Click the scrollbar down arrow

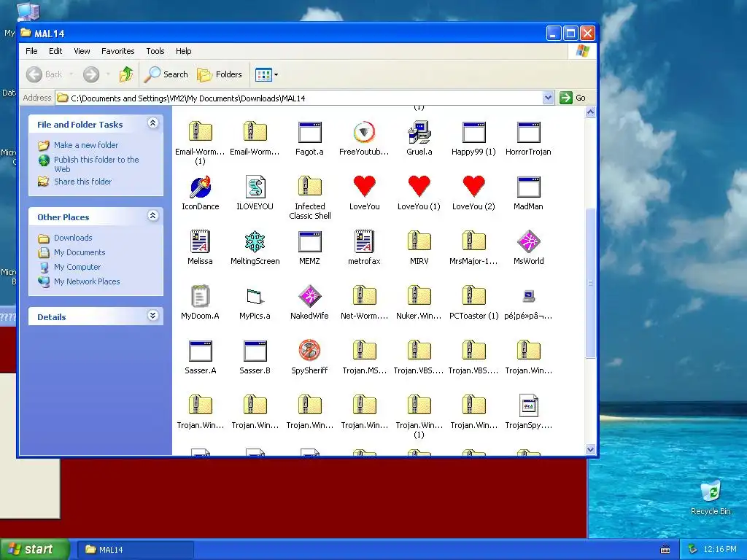tap(591, 449)
